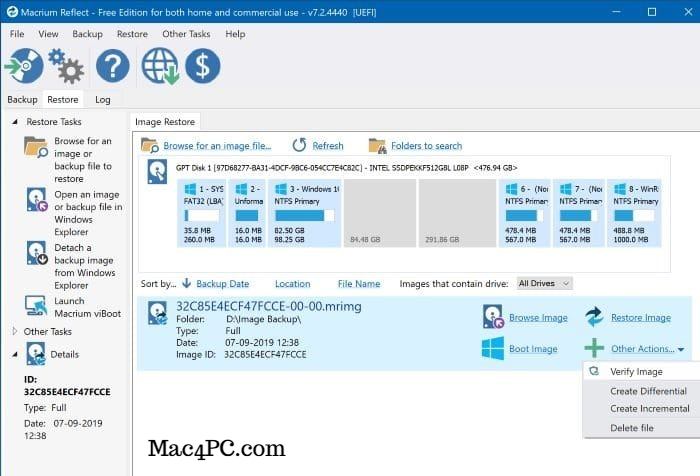Click the question mark help icon
Viewport: 700px width, 476px height.
(112, 66)
